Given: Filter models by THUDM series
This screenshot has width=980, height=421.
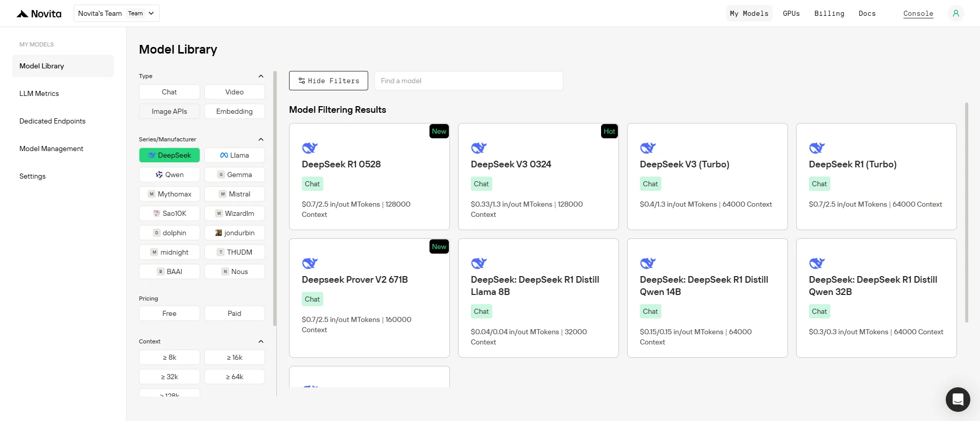Looking at the screenshot, I should click(x=234, y=252).
